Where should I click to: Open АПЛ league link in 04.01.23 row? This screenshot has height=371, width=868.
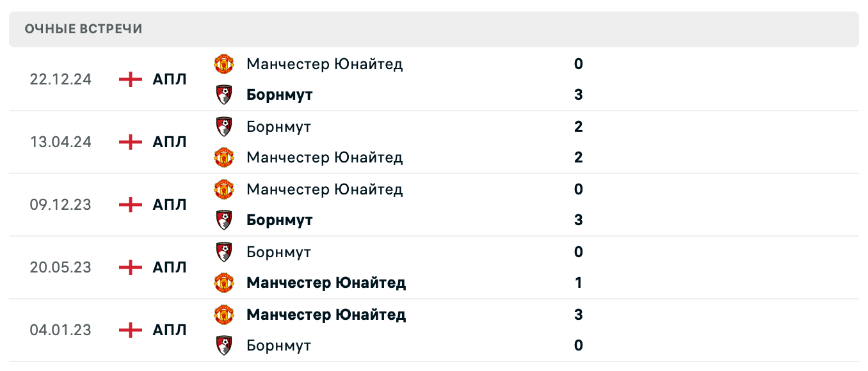click(x=170, y=330)
